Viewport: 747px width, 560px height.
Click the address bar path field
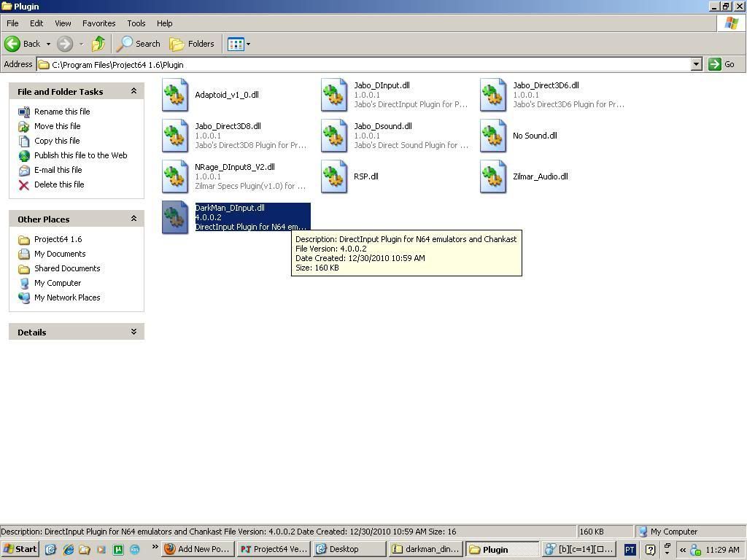(365, 64)
